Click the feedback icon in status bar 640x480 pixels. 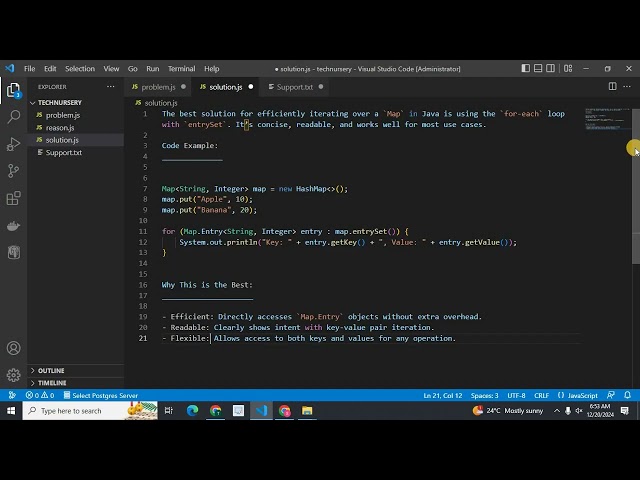click(611, 395)
